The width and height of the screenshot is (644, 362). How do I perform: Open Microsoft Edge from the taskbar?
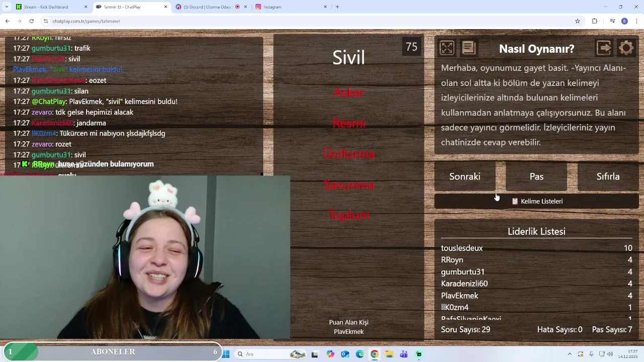tap(360, 354)
